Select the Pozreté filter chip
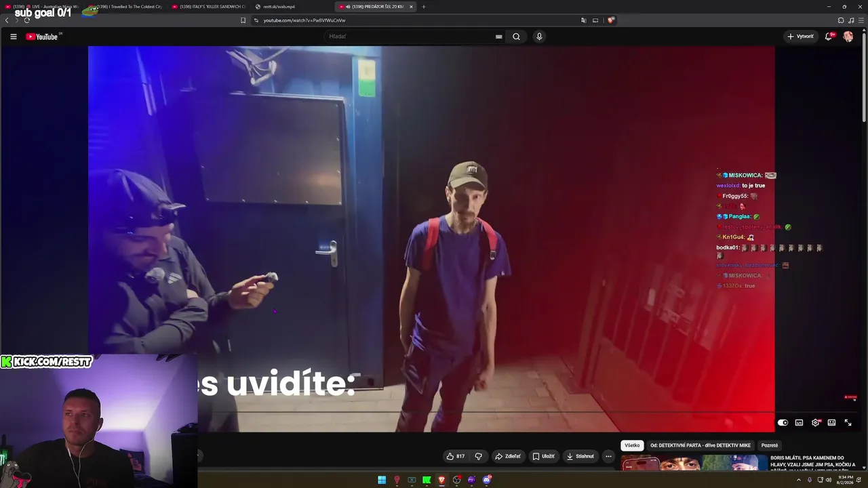This screenshot has width=868, height=488. coord(770,445)
